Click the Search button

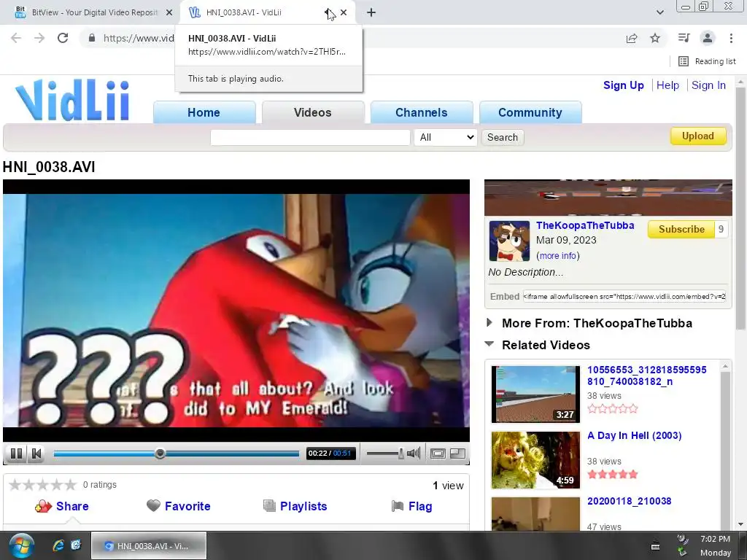pyautogui.click(x=503, y=137)
